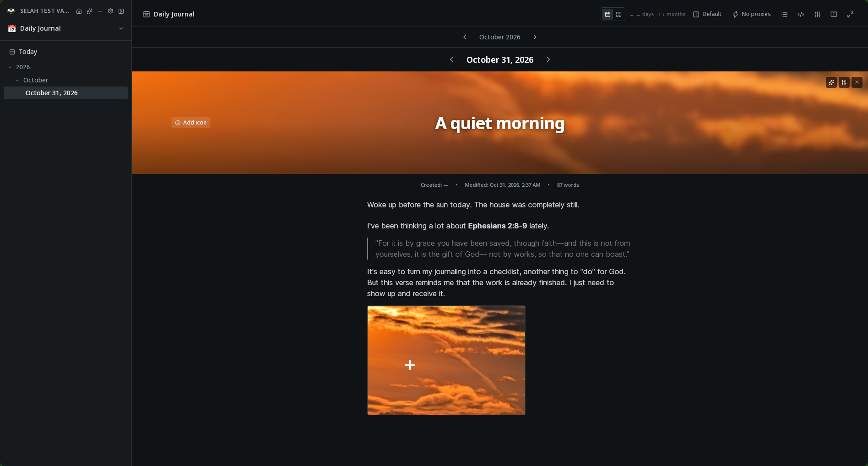
Task: Click the October 2026 month label
Action: 499,37
